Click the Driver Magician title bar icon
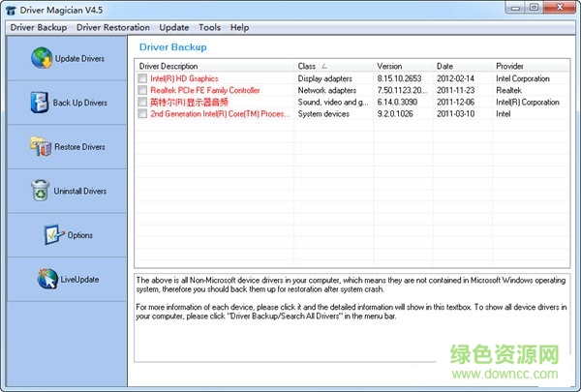The height and width of the screenshot is (392, 581). (12, 10)
